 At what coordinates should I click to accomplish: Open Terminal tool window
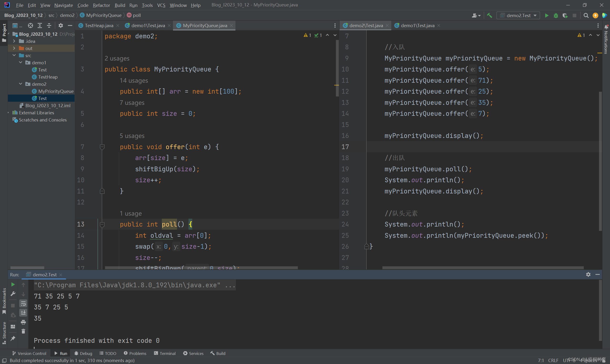165,353
